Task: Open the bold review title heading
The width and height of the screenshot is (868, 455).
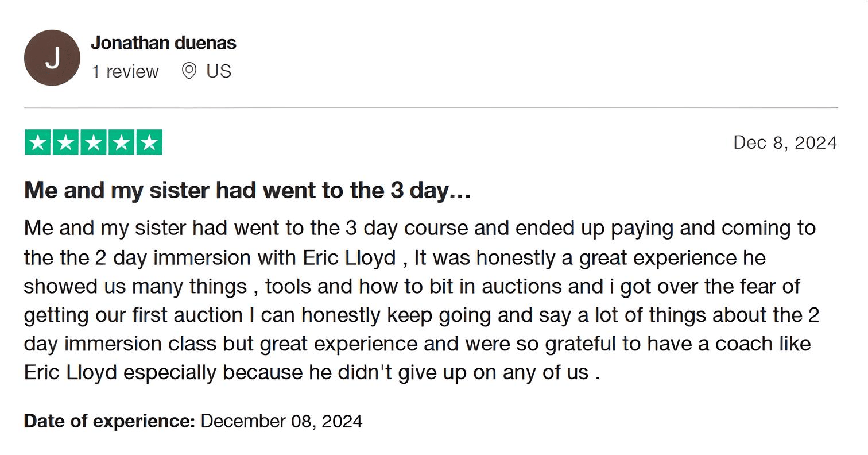Action: [247, 190]
